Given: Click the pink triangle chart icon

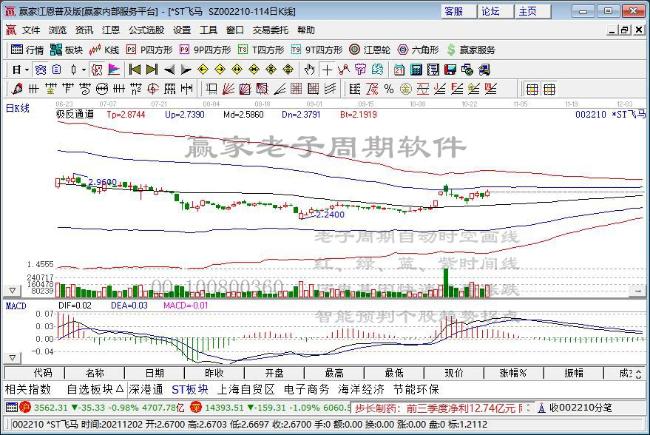Looking at the screenshot, I should pos(114,70).
